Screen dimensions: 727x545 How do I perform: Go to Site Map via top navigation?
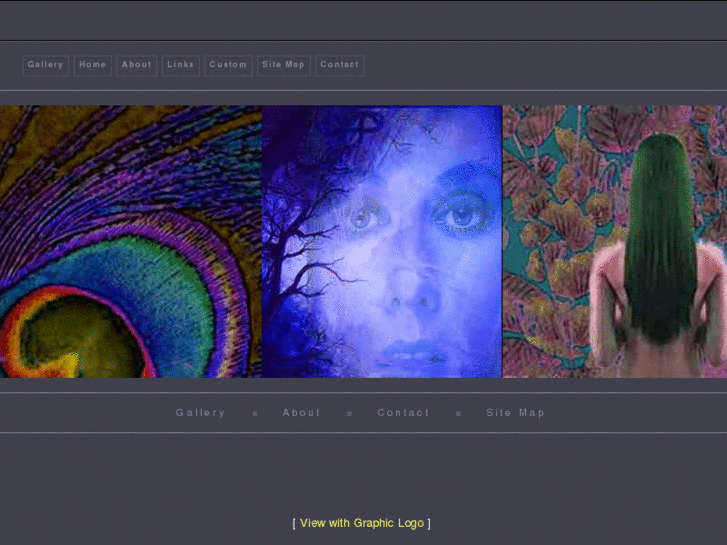pos(283,65)
